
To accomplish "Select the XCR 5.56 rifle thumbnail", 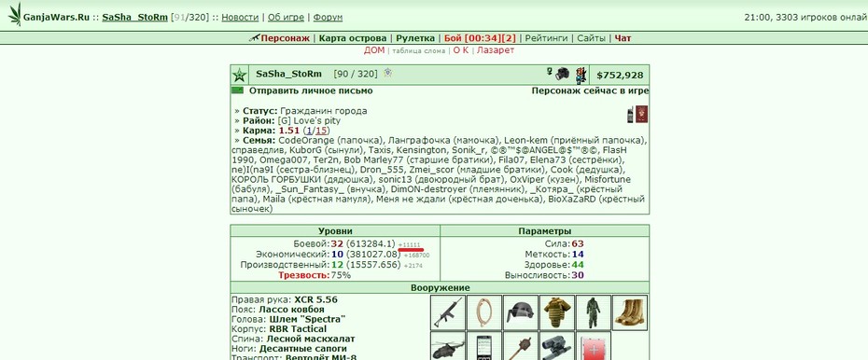I will [447, 312].
